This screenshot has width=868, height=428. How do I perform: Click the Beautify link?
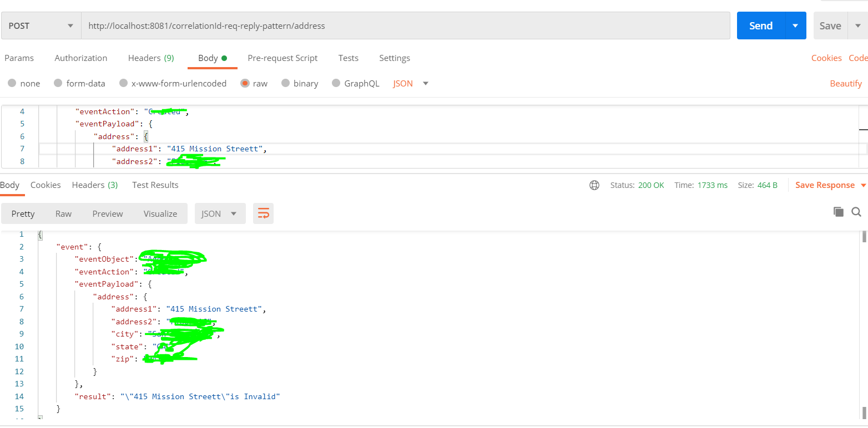click(x=846, y=83)
